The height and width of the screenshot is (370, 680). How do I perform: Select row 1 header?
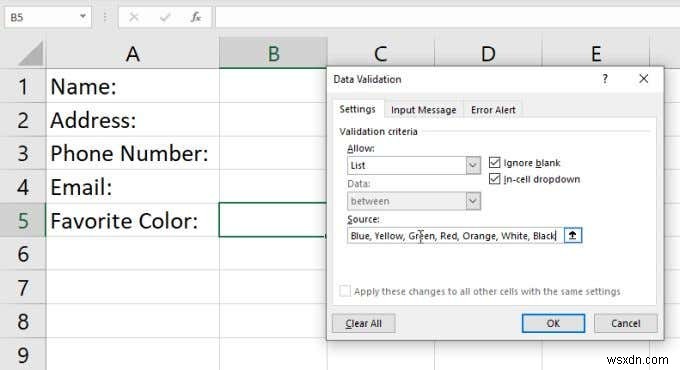pos(23,86)
